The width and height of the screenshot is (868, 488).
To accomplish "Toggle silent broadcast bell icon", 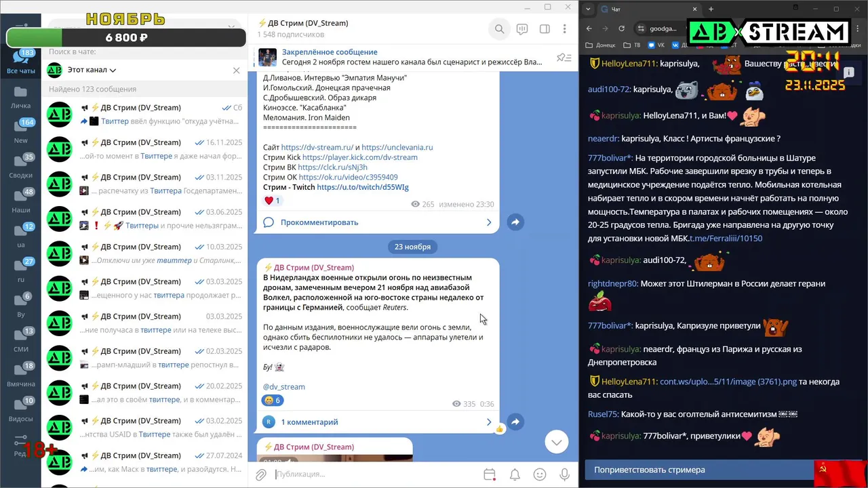I will (x=515, y=474).
